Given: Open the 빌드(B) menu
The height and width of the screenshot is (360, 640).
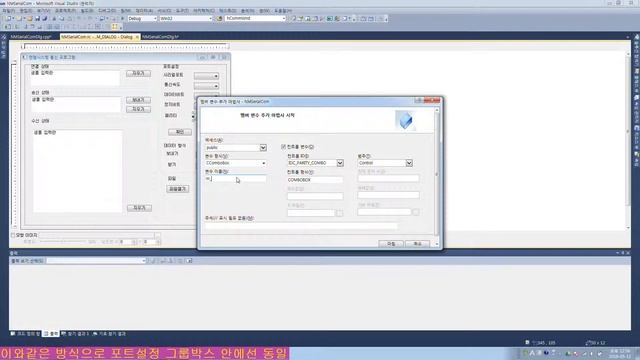Looking at the screenshot, I should pos(87,11).
